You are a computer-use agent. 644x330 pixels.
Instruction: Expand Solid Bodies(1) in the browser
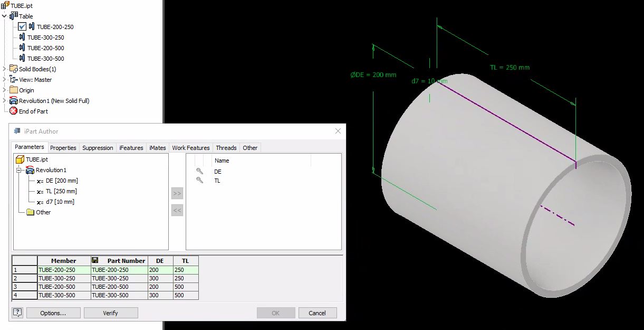point(4,69)
